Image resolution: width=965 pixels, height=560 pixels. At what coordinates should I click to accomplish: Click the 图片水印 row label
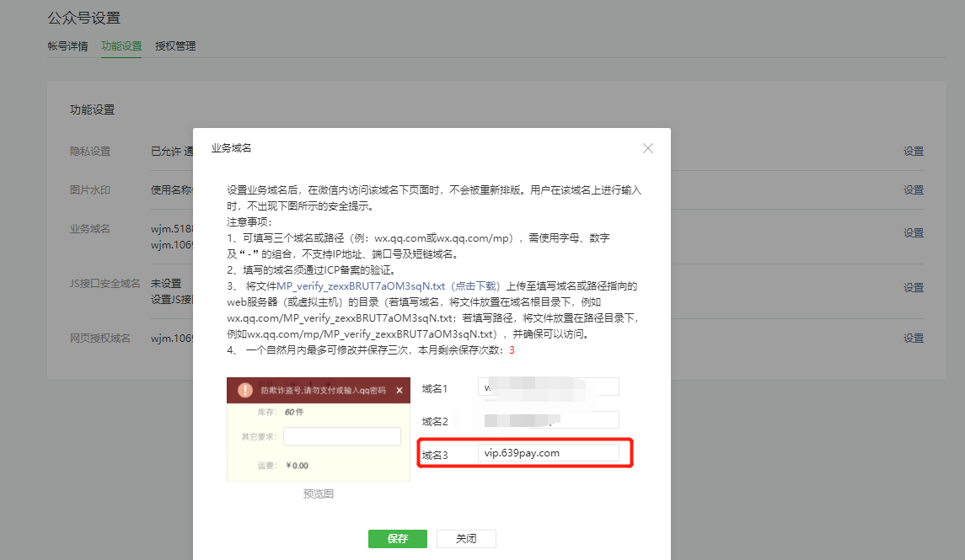pos(90,190)
